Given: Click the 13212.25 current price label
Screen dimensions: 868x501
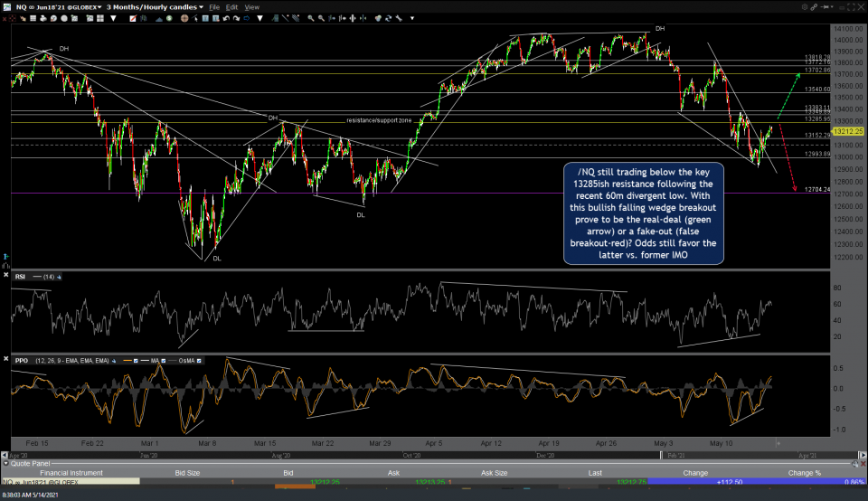Looking at the screenshot, I should click(848, 132).
